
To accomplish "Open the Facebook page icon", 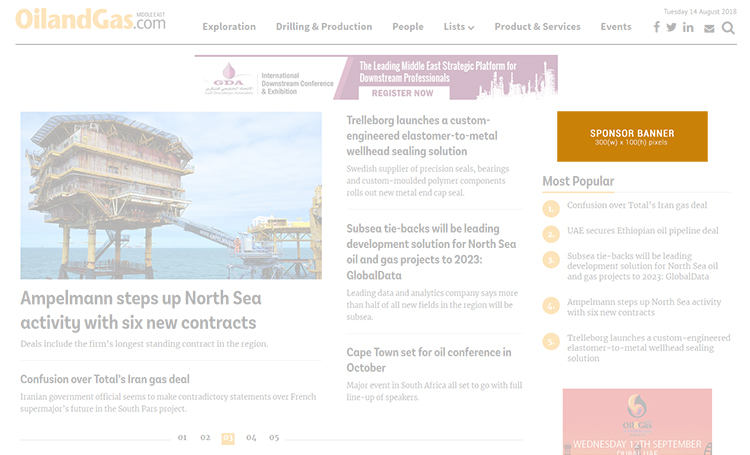I will [x=657, y=27].
